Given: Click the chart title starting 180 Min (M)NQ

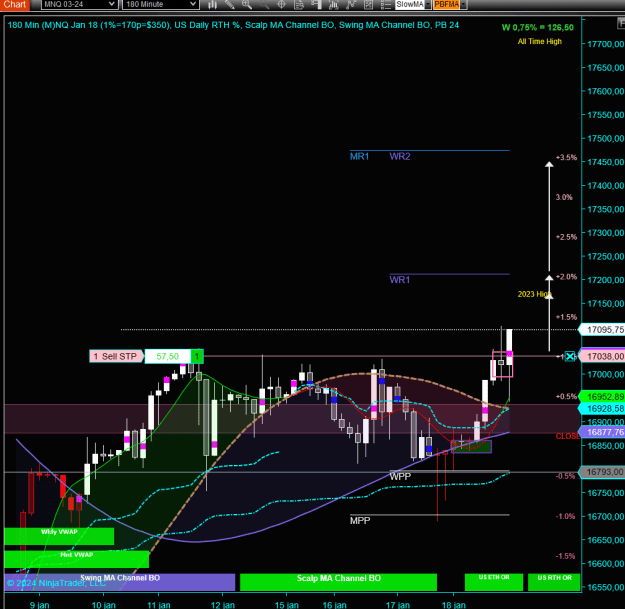Looking at the screenshot, I should (233, 25).
